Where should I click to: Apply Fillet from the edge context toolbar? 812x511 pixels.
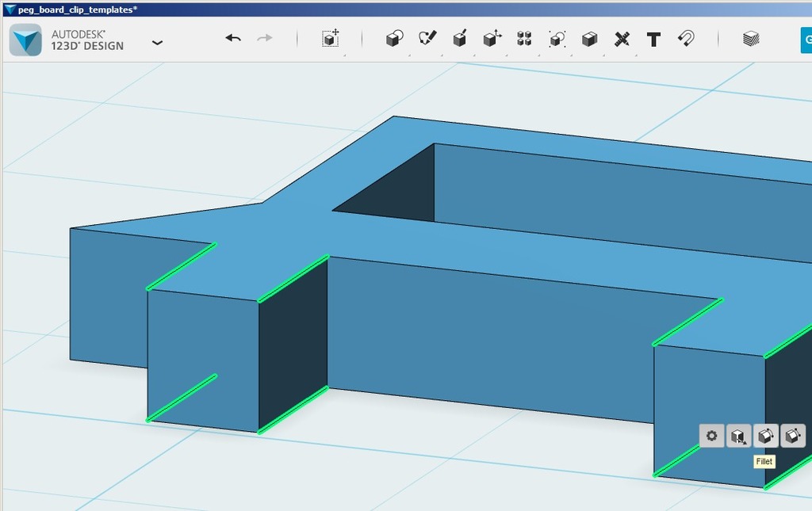coord(765,436)
